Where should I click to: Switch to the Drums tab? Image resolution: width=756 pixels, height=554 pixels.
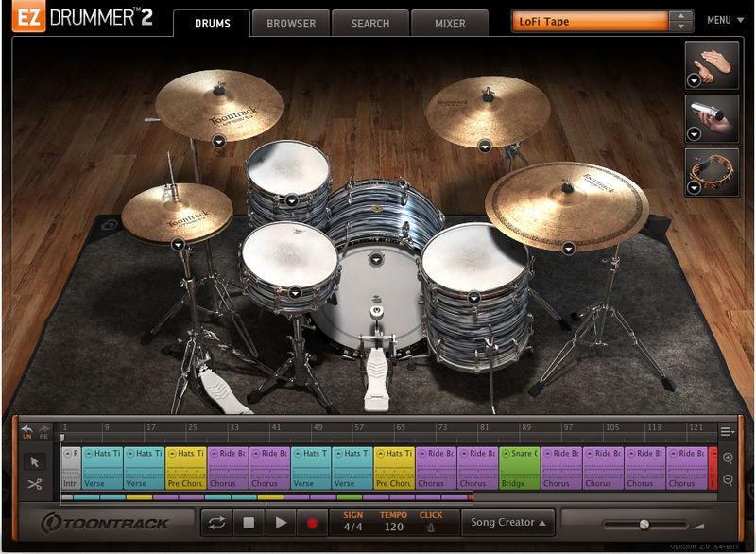[212, 23]
